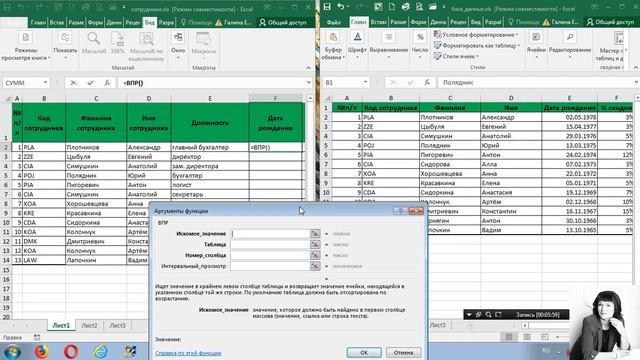This screenshot has height=360, width=640.
Task: Select cell Красавкина in база_данных
Action: click(x=450, y=183)
